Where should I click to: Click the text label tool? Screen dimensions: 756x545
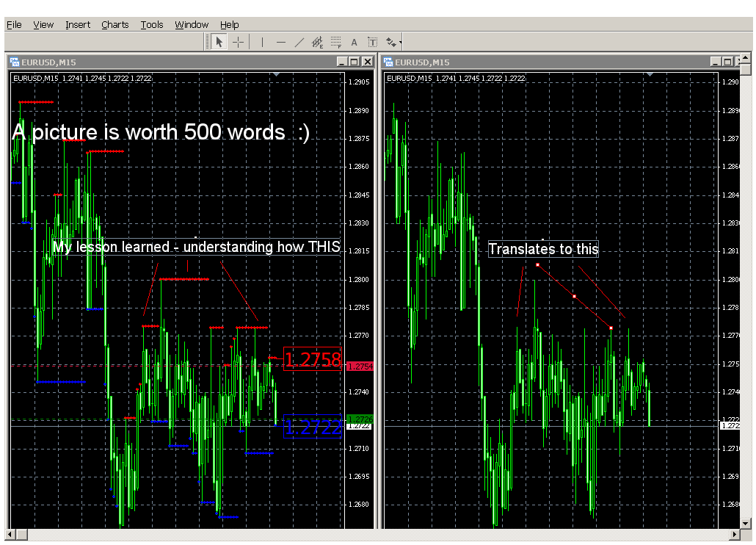tap(372, 43)
